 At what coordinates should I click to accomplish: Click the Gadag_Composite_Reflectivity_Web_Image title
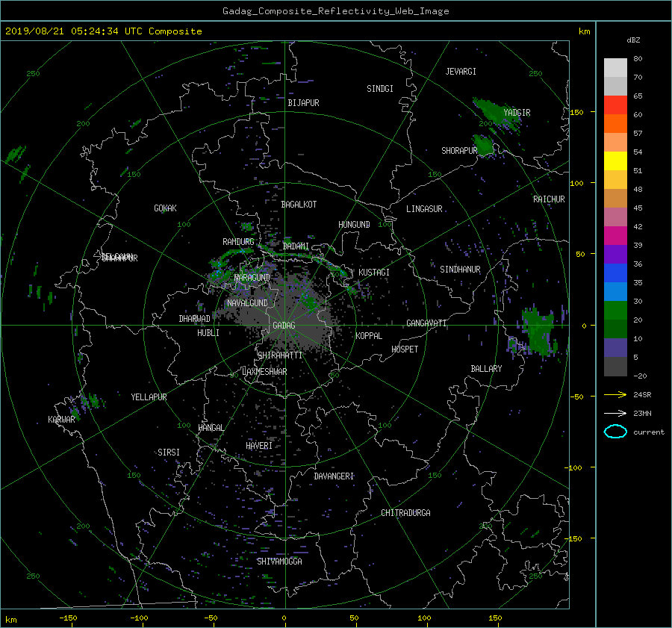click(x=335, y=11)
